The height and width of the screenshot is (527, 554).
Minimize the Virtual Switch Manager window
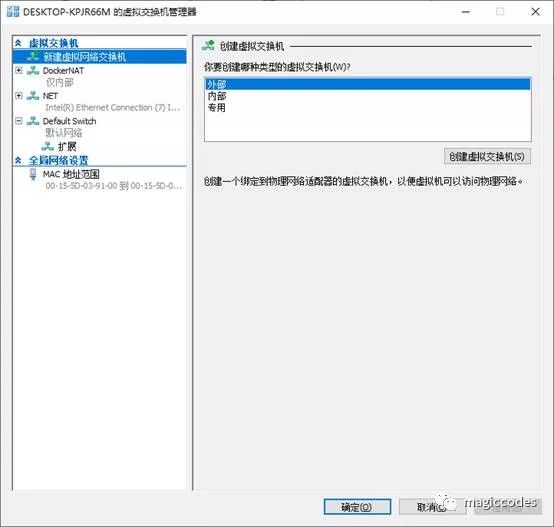click(x=466, y=12)
